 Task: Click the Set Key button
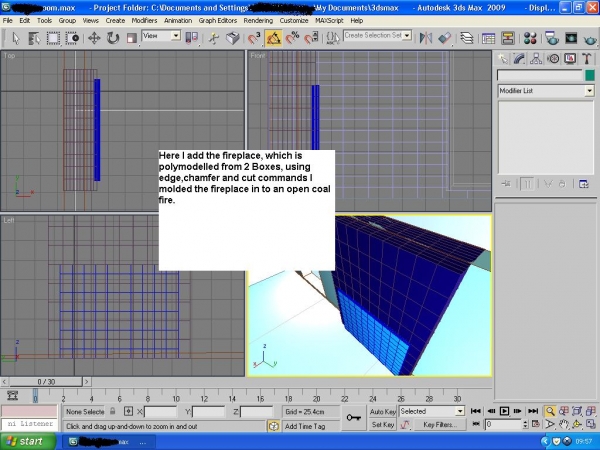[x=383, y=425]
